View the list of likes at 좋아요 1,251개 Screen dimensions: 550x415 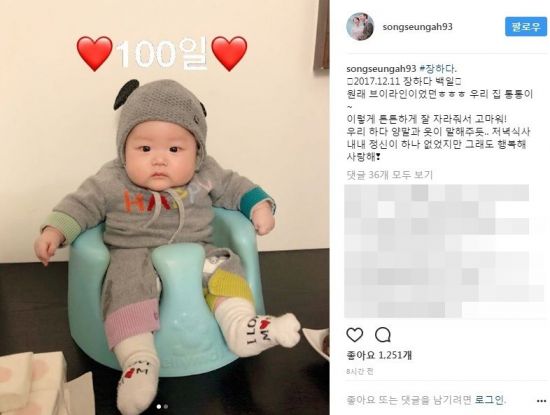379,355
